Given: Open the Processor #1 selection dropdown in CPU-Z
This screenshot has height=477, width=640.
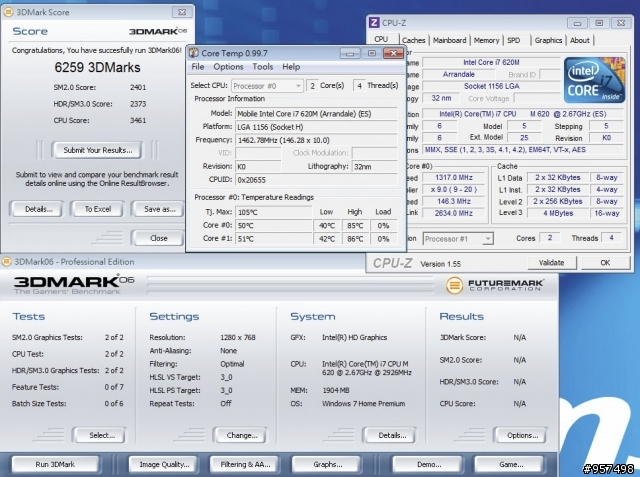Looking at the screenshot, I should coord(458,239).
